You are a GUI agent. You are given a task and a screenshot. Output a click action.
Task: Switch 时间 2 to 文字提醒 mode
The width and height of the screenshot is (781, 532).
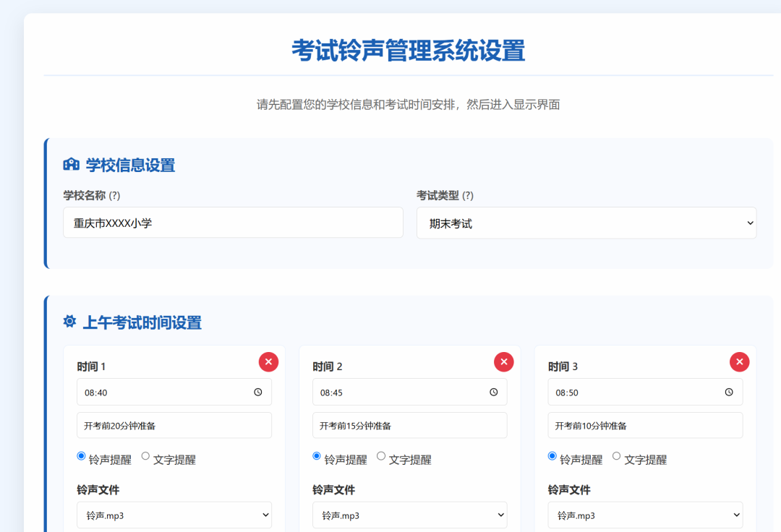381,455
